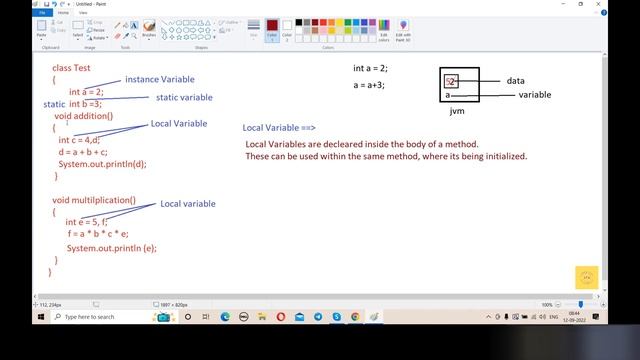
Task: Click the Undo arrow in title bar
Action: click(54, 4)
